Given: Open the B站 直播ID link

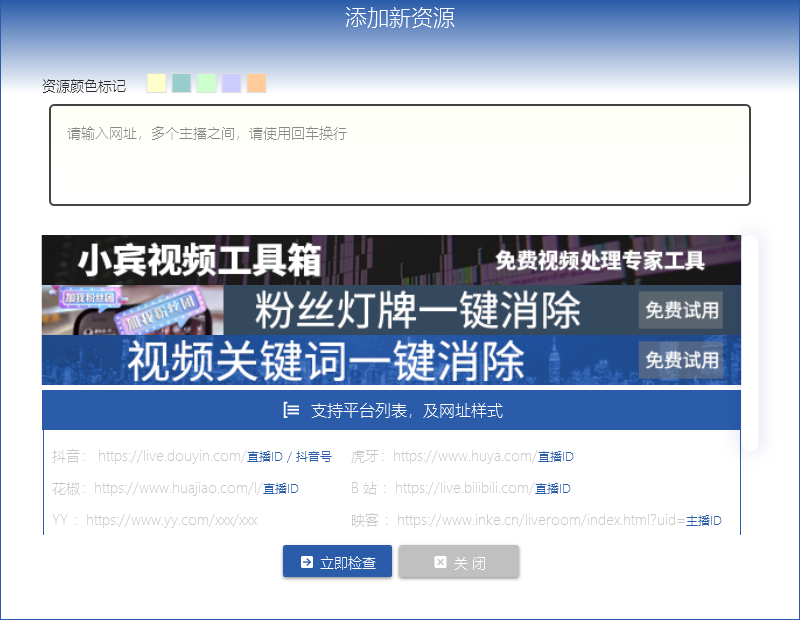Looking at the screenshot, I should (552, 488).
